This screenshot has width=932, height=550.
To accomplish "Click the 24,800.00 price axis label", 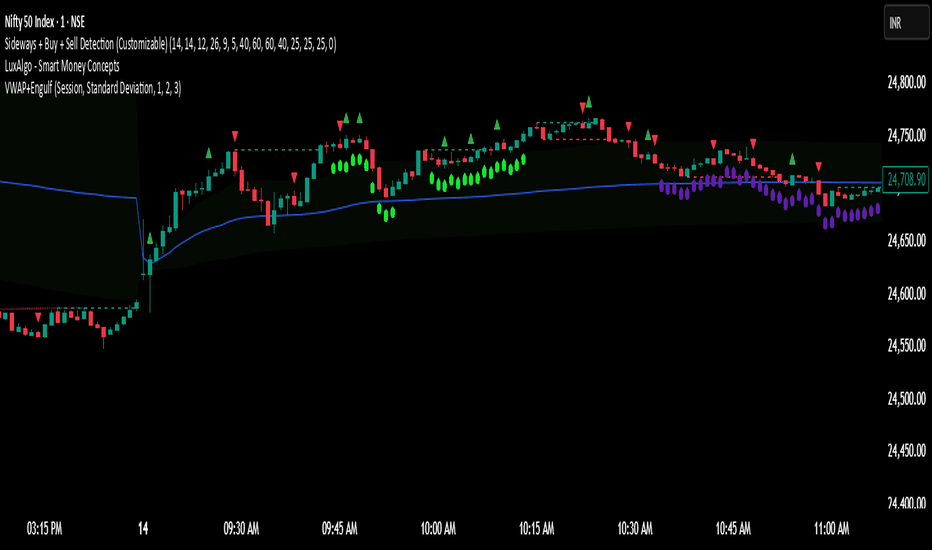I will click(906, 83).
